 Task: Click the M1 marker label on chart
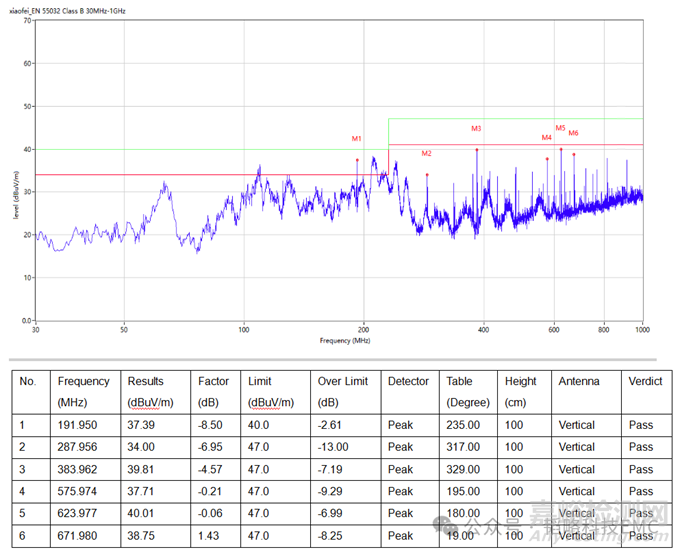(x=357, y=138)
